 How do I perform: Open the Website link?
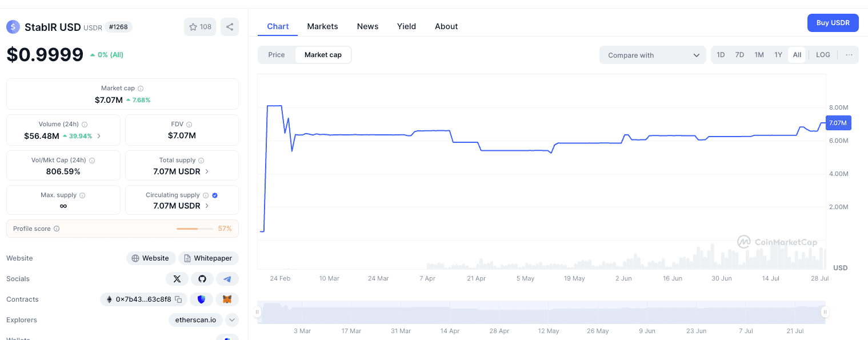tap(151, 258)
